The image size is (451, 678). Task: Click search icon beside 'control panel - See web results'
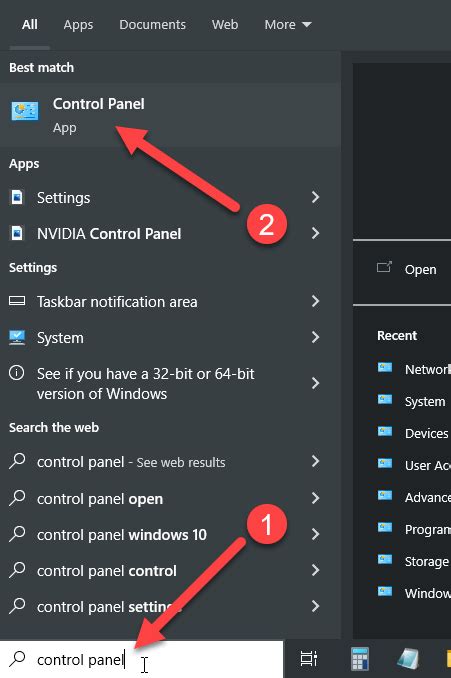[x=17, y=461]
